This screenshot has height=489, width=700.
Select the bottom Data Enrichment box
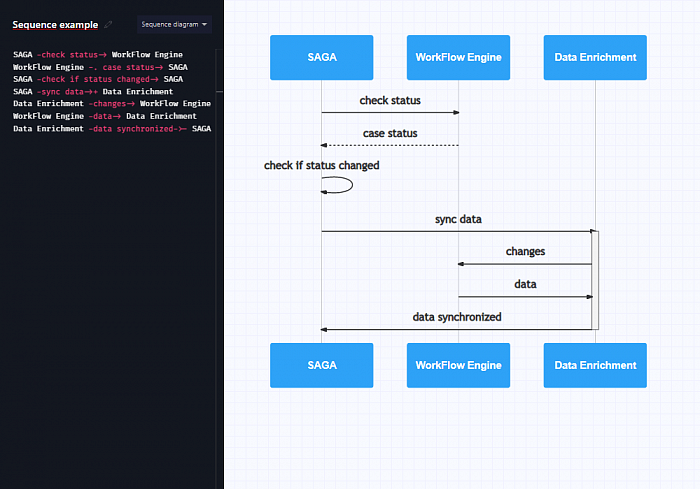click(595, 365)
